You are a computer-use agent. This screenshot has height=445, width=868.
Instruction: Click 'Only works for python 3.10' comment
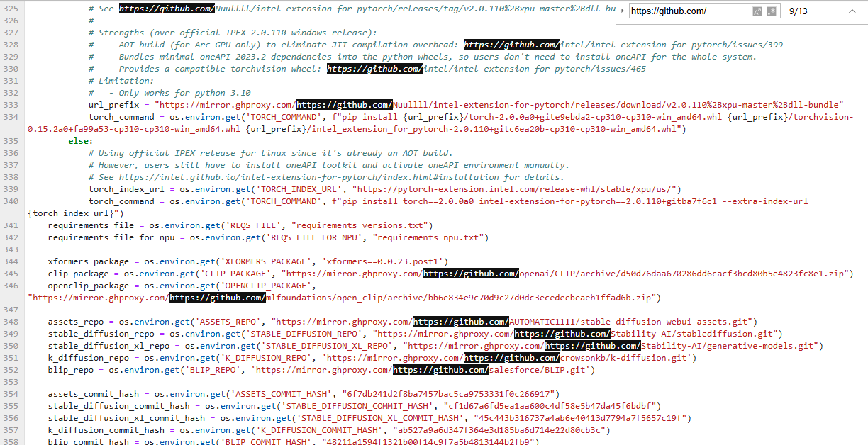click(184, 93)
